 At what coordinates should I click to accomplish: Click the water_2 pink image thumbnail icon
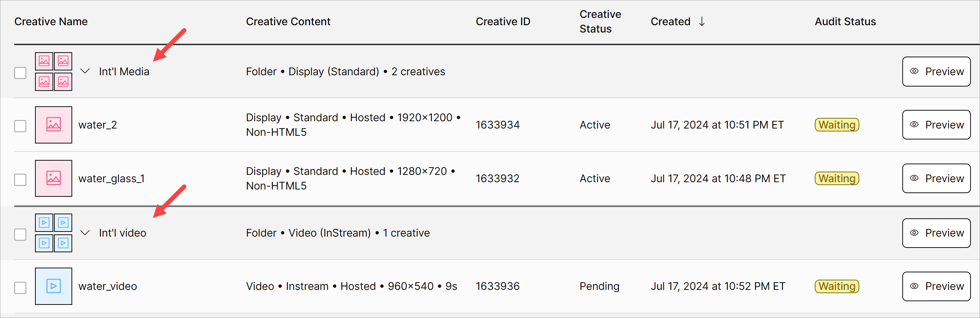pos(54,125)
